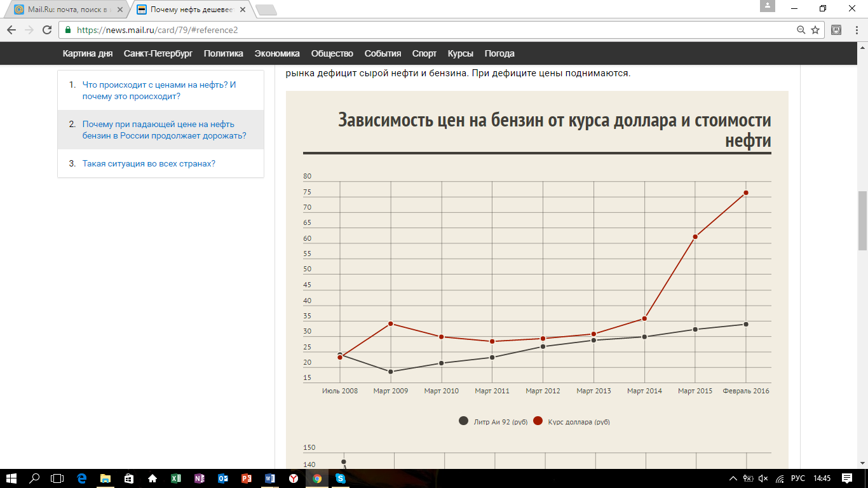This screenshot has width=868, height=488.
Task: Bookmark this page with the star icon
Action: (x=815, y=30)
